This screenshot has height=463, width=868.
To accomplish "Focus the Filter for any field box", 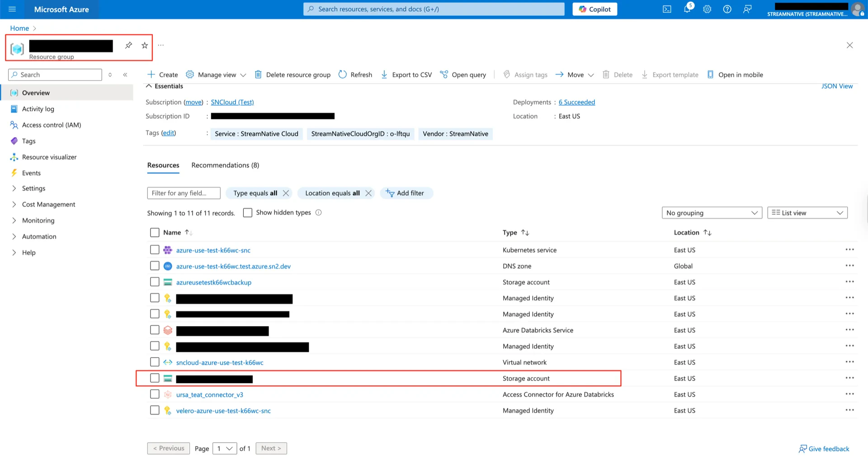I will pyautogui.click(x=184, y=193).
